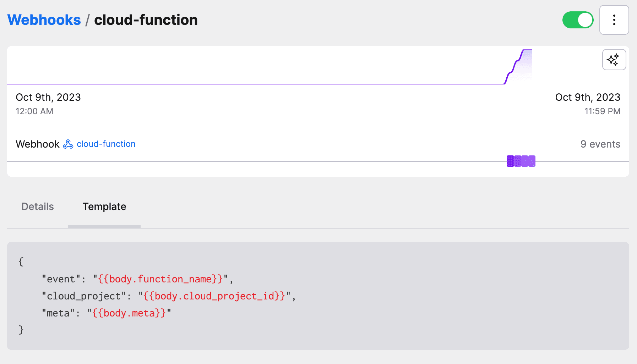This screenshot has width=637, height=364.
Task: Click the webhook icon beside cloud-function
Action: click(x=68, y=144)
